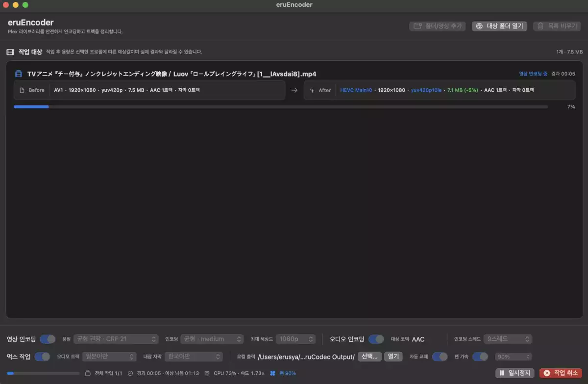Open the 최대 해상도 dropdown showing 1080p
588x384 pixels.
[296, 339]
